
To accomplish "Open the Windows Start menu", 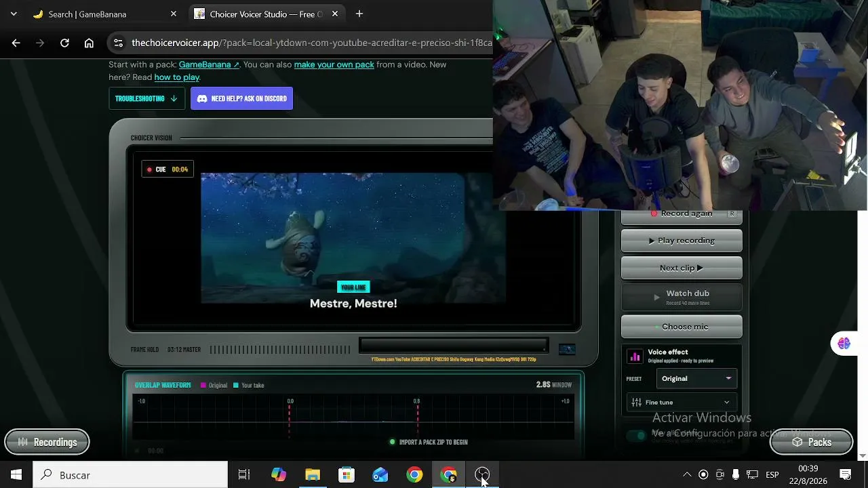I will point(16,474).
